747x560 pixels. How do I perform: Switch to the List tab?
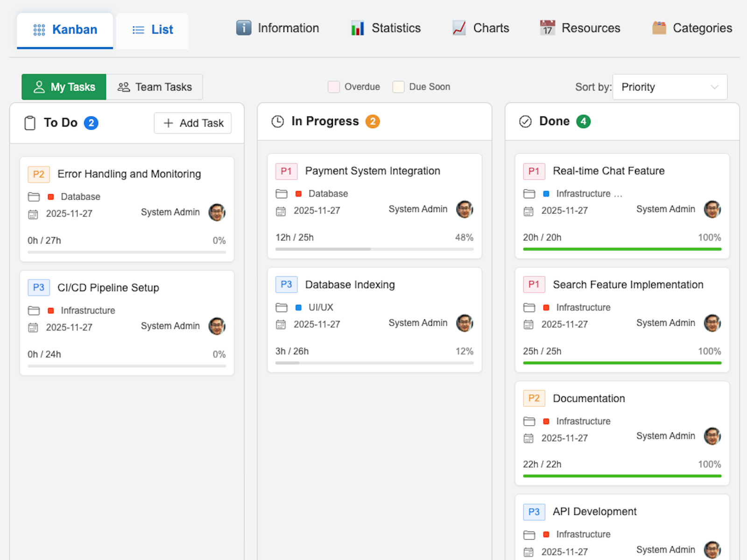point(153,30)
